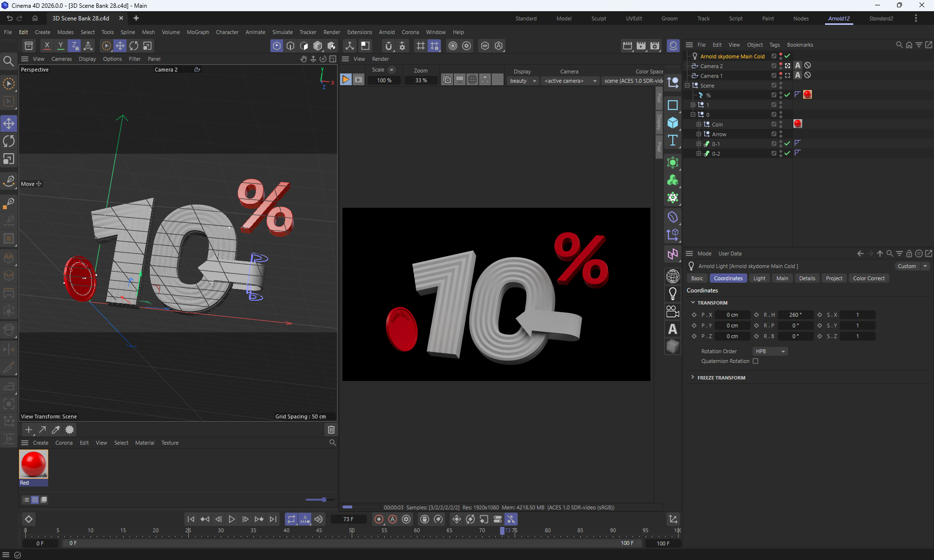Open the MoGraph menu
Screen dimensions: 934x560
(198, 32)
